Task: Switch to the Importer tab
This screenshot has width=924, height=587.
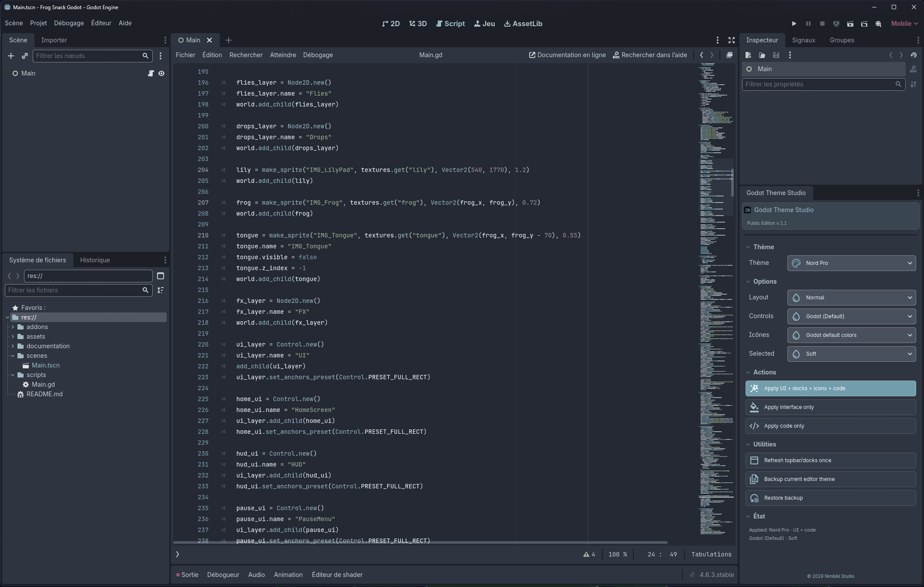Action: click(54, 40)
